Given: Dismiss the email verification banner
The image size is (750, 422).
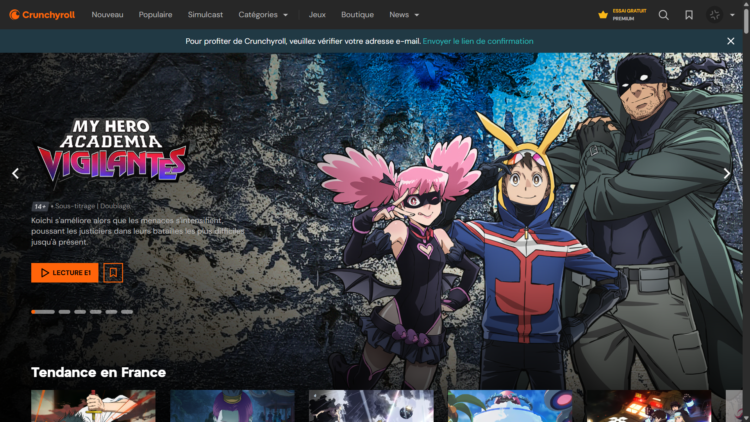Looking at the screenshot, I should click(x=730, y=41).
